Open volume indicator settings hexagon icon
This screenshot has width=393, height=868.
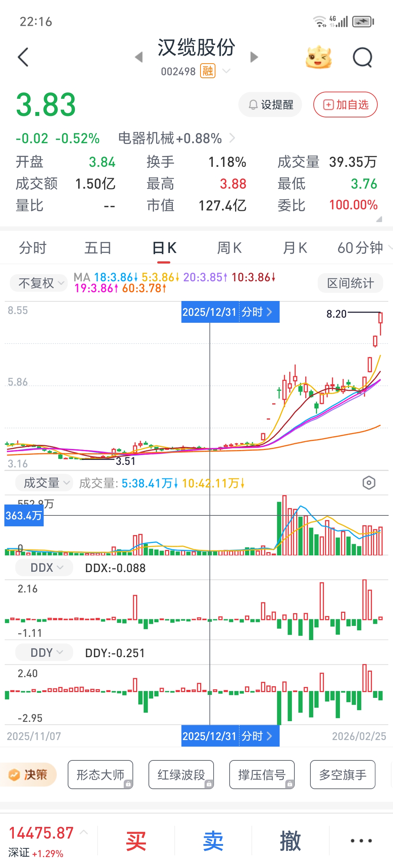click(369, 483)
